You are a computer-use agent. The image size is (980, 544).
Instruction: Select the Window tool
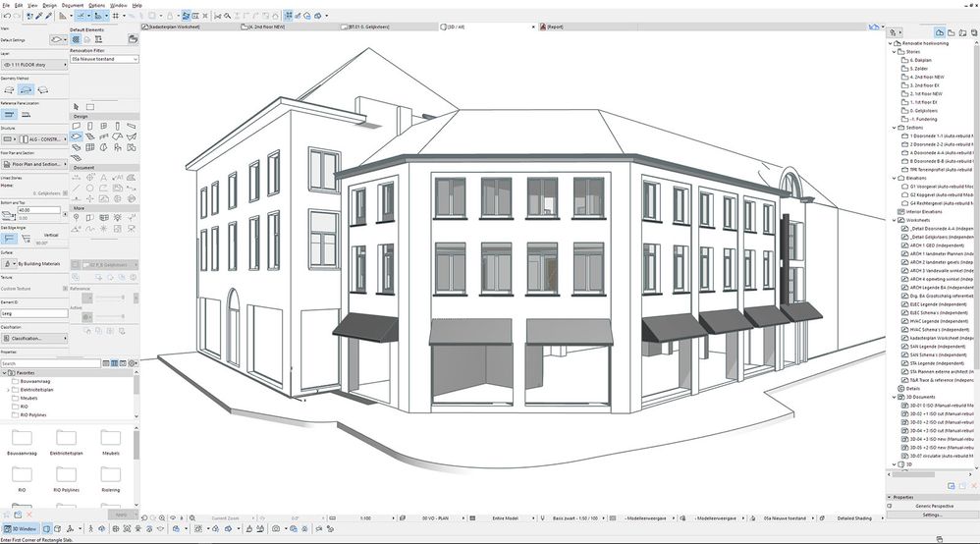click(x=104, y=127)
